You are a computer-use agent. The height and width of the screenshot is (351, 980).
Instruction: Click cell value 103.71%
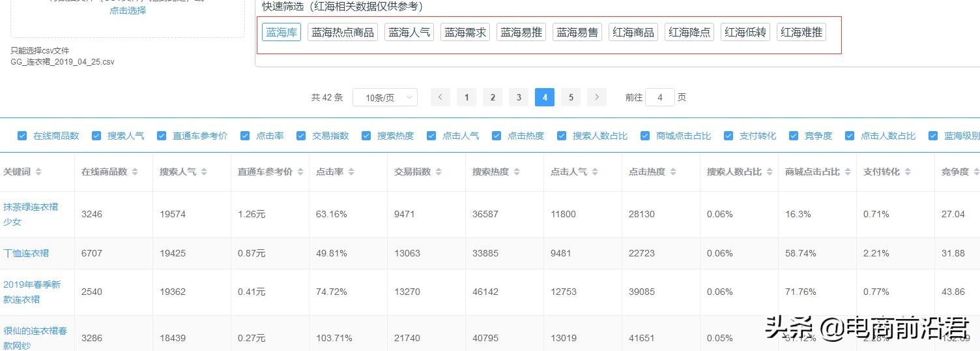pos(334,338)
